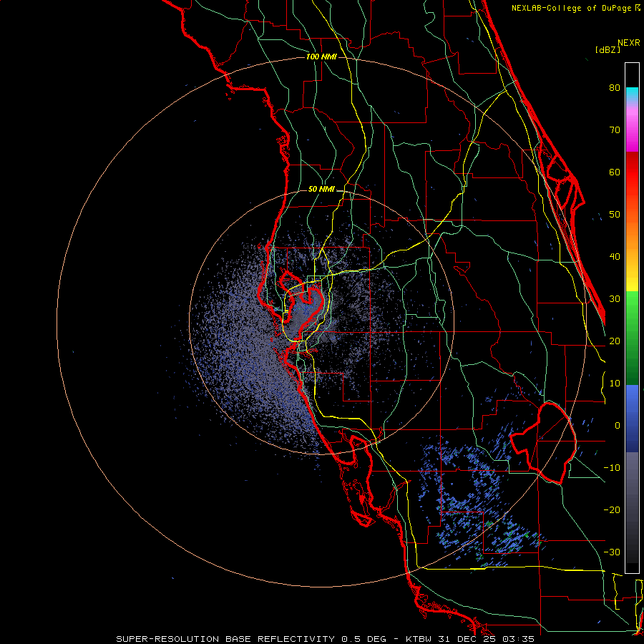
Task: Click the 30 value on the dBZ scale
Action: click(615, 299)
